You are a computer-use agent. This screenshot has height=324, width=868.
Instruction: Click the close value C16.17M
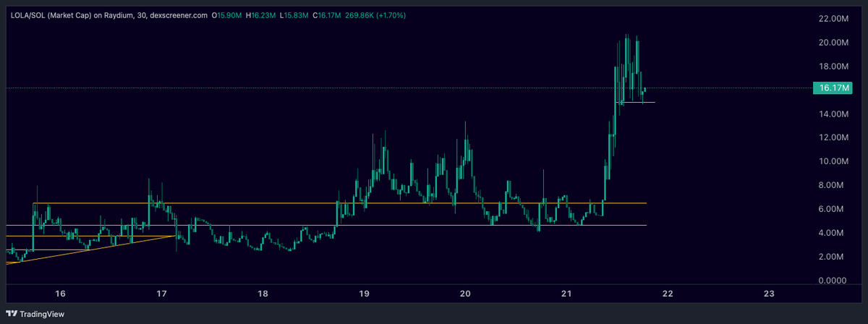(x=327, y=14)
